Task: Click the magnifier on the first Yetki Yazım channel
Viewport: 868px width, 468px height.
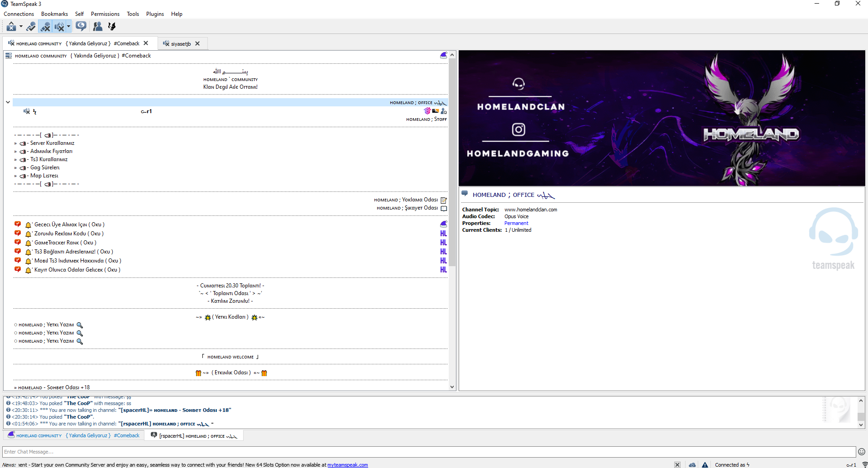Action: tap(80, 325)
